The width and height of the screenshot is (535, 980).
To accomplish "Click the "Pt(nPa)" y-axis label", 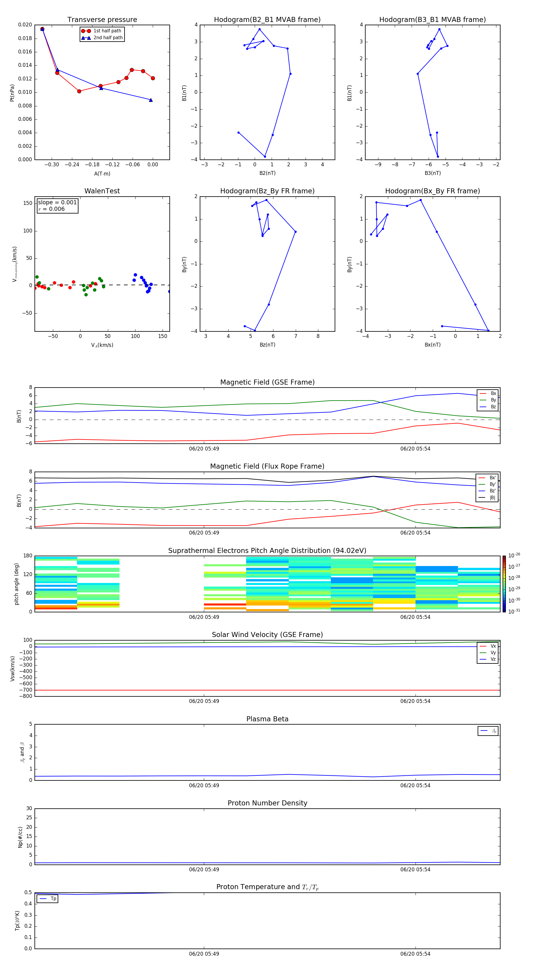I will pos(12,93).
